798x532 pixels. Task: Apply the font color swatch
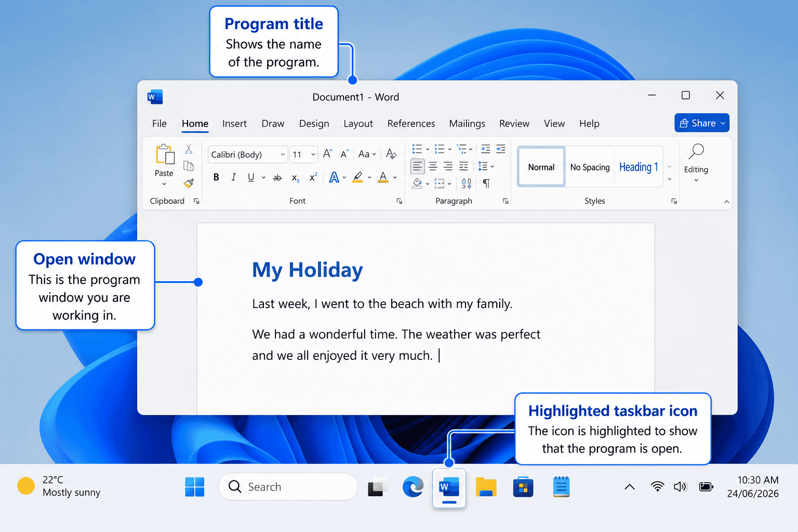[x=383, y=178]
